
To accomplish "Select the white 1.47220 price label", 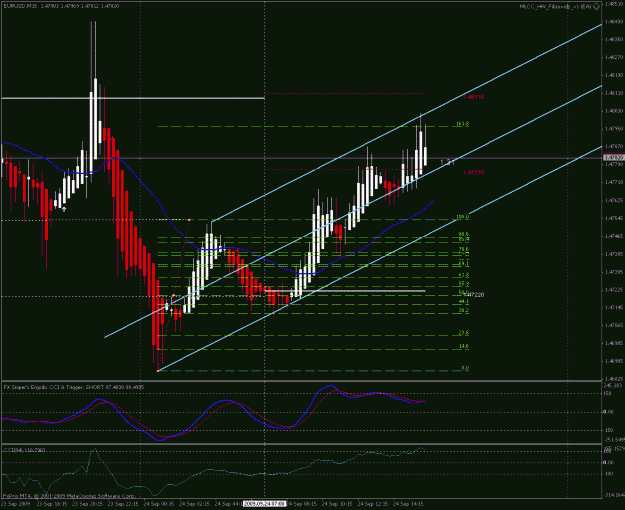I will click(475, 295).
